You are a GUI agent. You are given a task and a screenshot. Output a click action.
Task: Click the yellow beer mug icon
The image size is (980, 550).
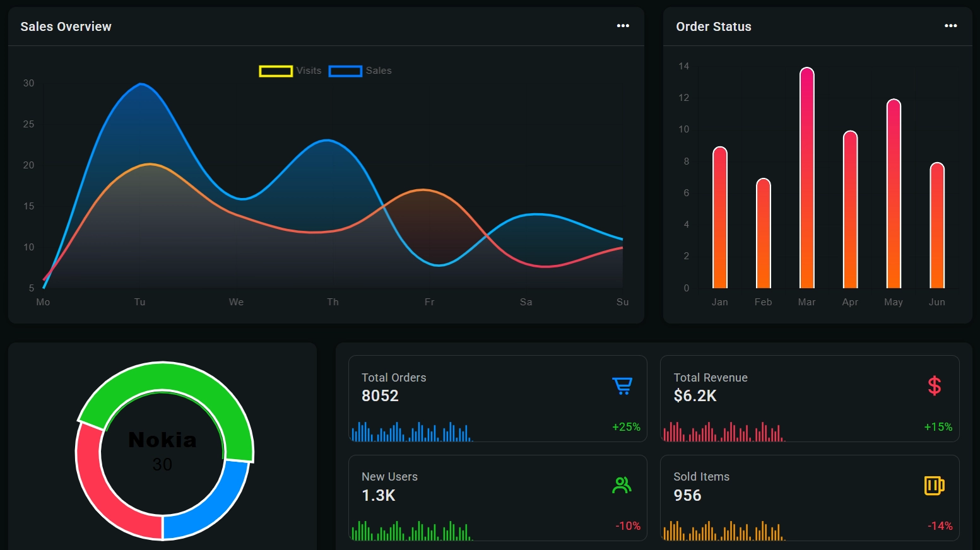[x=934, y=485]
